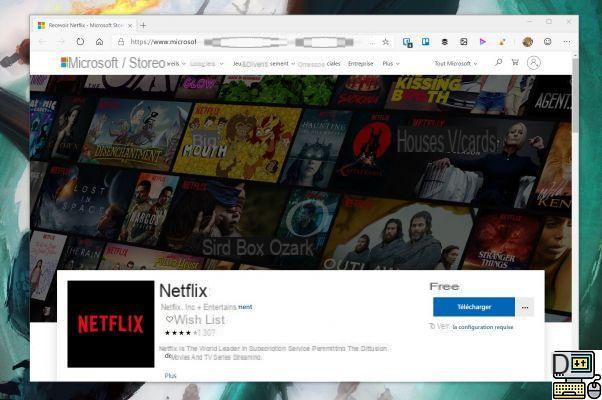The image size is (602, 400).
Task: Open the configuration requise link
Action: coord(483,327)
